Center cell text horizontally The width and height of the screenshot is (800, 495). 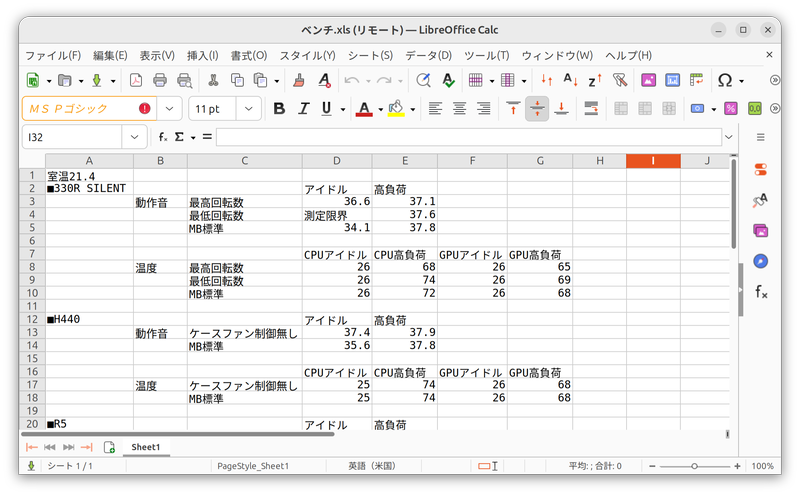point(459,108)
